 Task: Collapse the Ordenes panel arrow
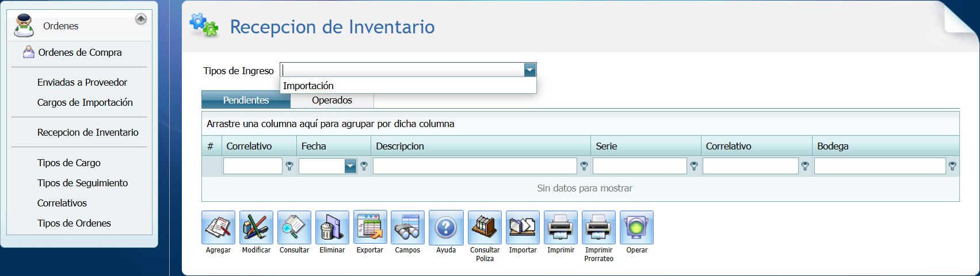[x=141, y=19]
